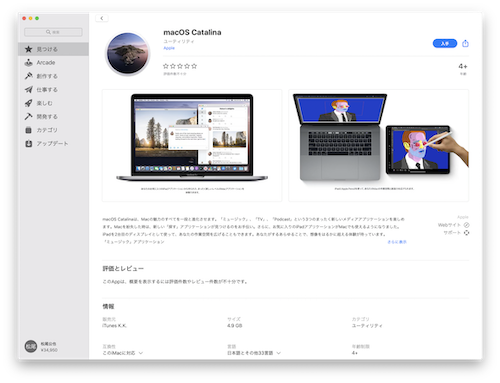Click the iTunes K.K. seller text
Screen dimensions: 500x383
coord(114,326)
